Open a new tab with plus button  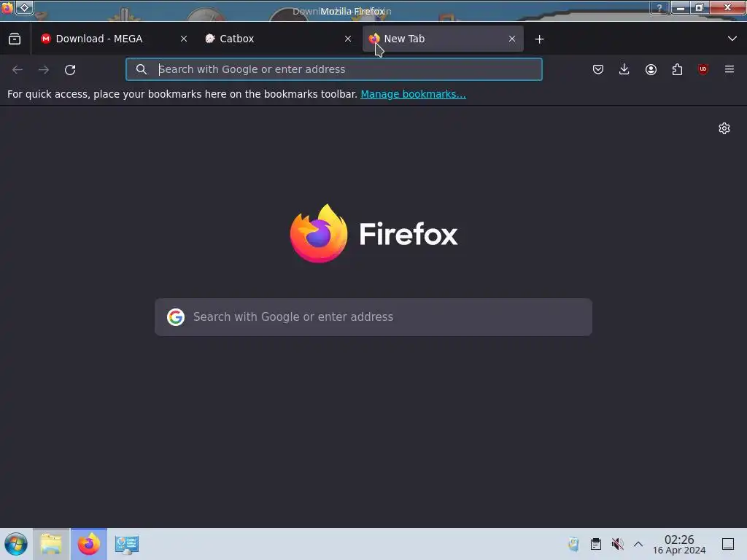[x=539, y=39]
